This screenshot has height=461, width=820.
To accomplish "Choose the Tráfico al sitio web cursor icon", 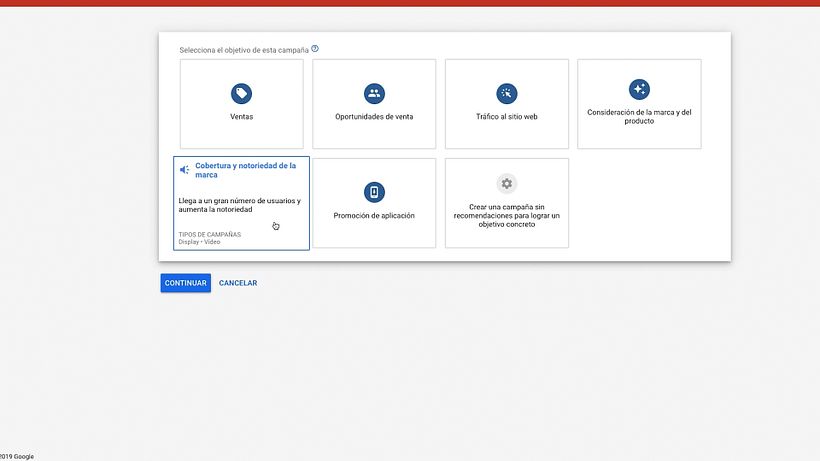I will [506, 94].
